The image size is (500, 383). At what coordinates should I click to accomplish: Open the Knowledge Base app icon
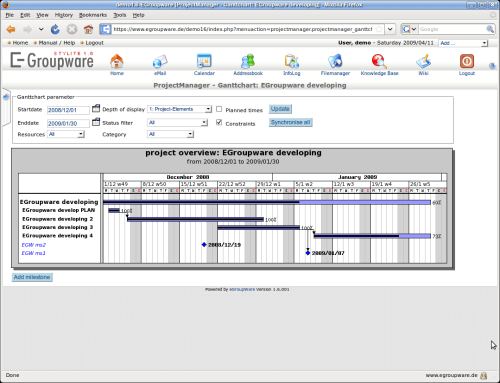point(379,61)
